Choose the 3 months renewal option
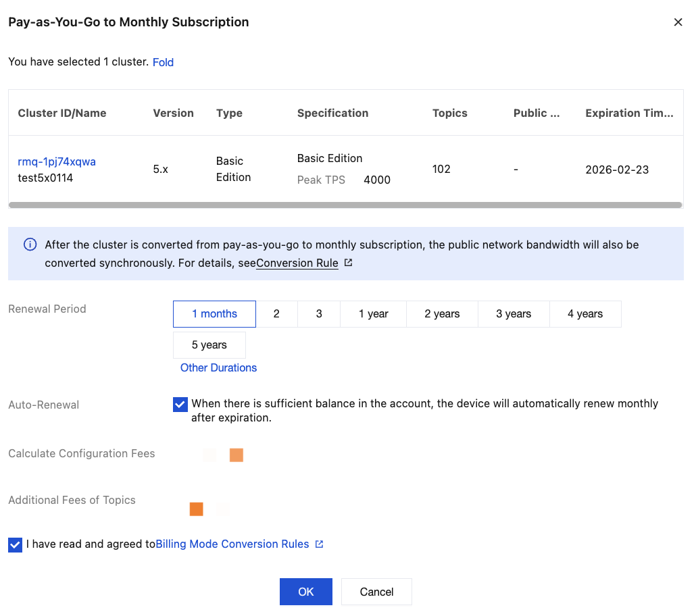 click(x=319, y=314)
